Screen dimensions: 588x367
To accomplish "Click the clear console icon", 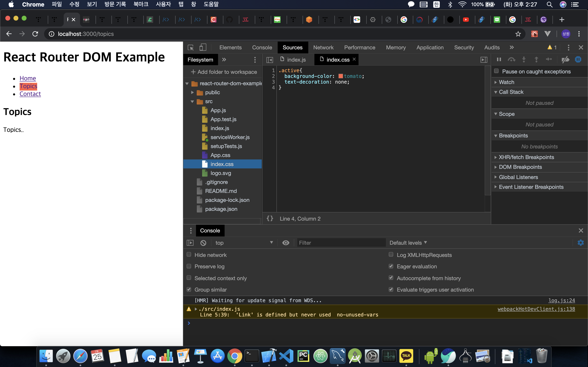I will [203, 243].
